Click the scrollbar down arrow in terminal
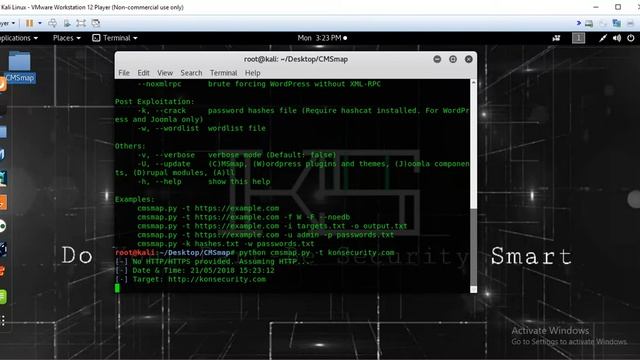The width and height of the screenshot is (640, 360). [473, 289]
